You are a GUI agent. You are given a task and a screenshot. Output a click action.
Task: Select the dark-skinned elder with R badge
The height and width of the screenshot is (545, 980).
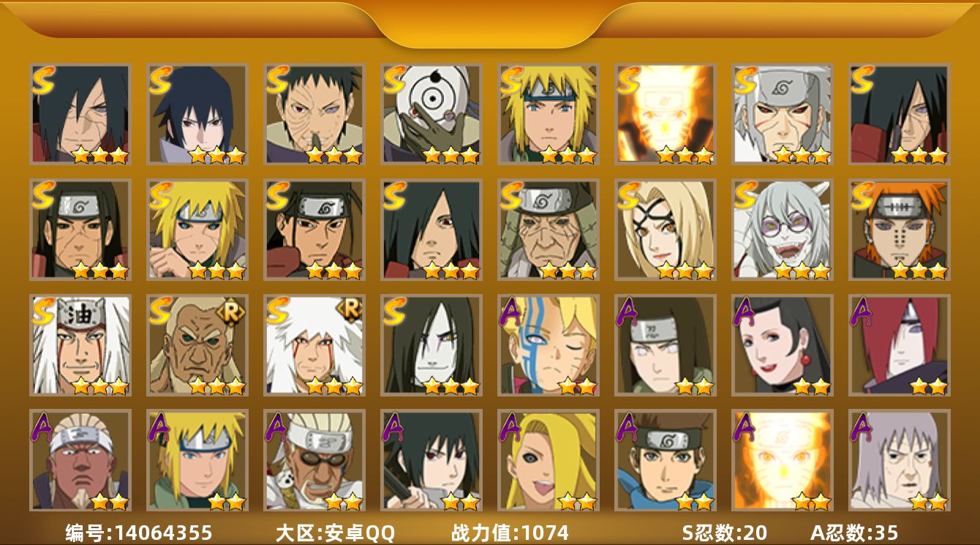tap(197, 345)
